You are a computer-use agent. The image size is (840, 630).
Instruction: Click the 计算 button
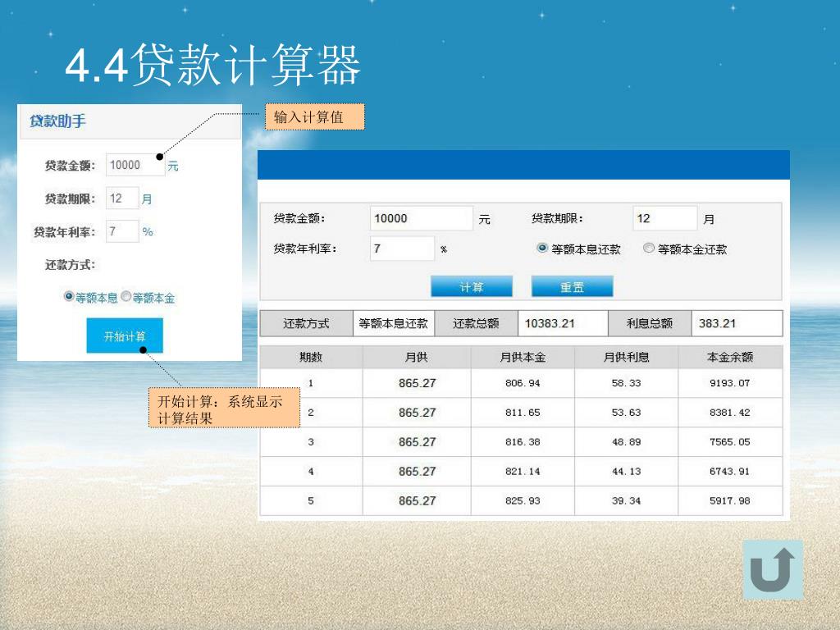tap(472, 286)
